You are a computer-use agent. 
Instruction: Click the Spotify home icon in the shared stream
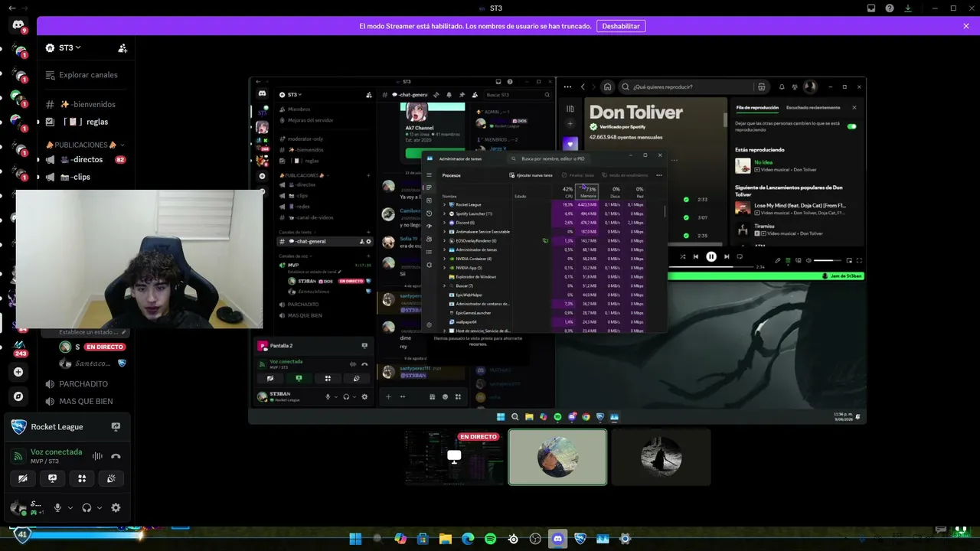[x=607, y=87]
